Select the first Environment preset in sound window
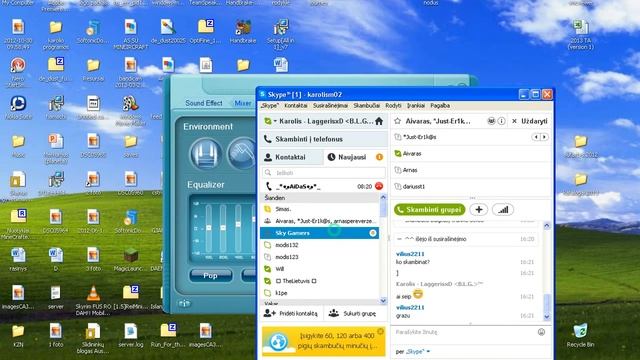The image size is (640, 360). [206, 154]
